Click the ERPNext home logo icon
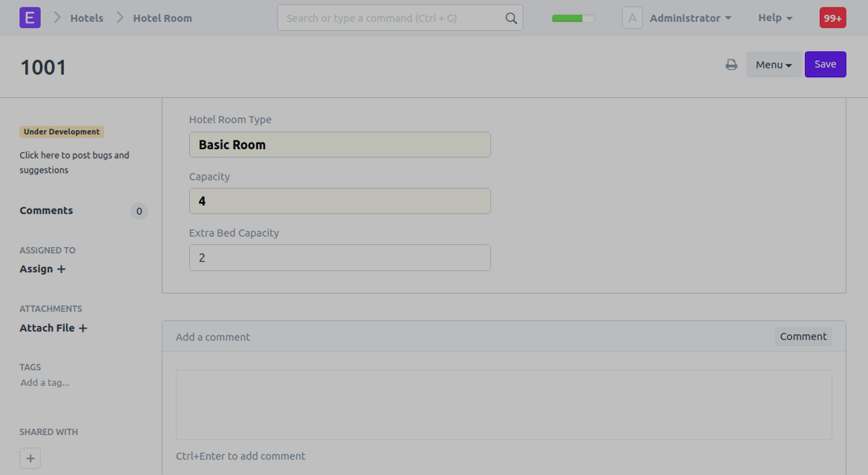868x475 pixels. [30, 18]
